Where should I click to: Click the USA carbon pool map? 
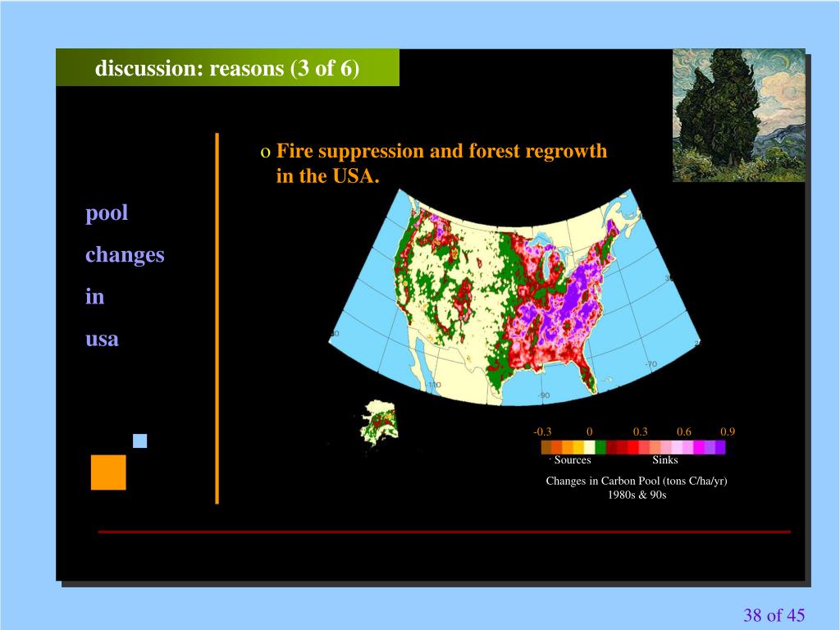514,297
